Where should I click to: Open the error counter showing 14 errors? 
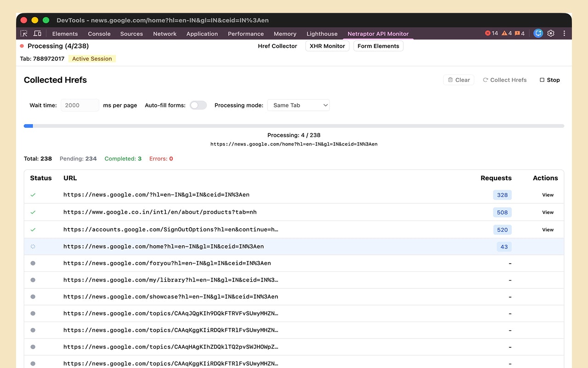click(x=491, y=33)
